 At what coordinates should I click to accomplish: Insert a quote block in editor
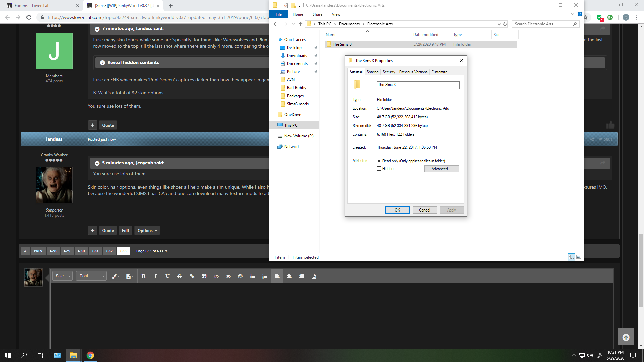tap(204, 276)
